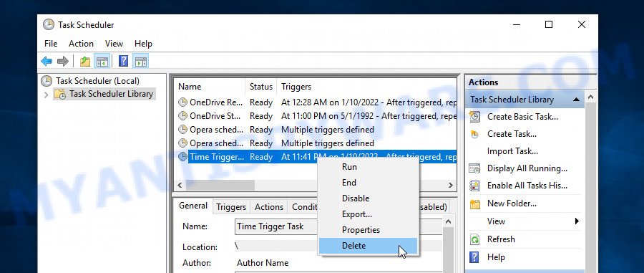
Task: Click New Folder... action
Action: pos(512,203)
